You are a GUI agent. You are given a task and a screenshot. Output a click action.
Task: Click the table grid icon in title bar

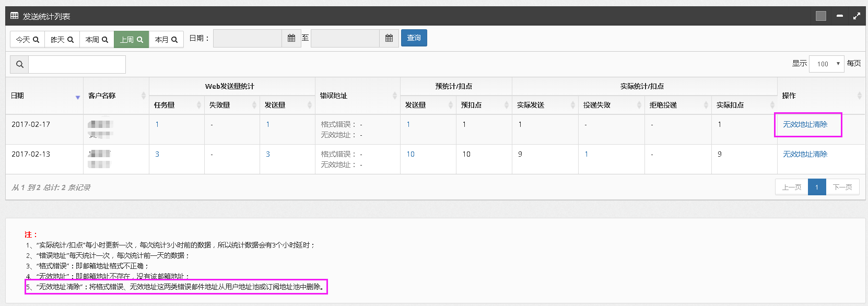[15, 16]
